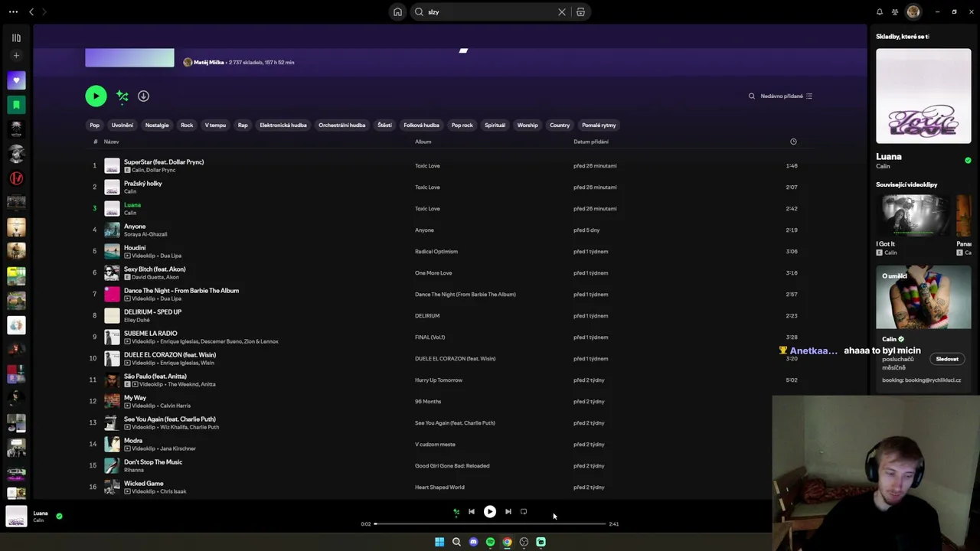Play the playlist with green play button
The image size is (980, 551).
tap(96, 96)
